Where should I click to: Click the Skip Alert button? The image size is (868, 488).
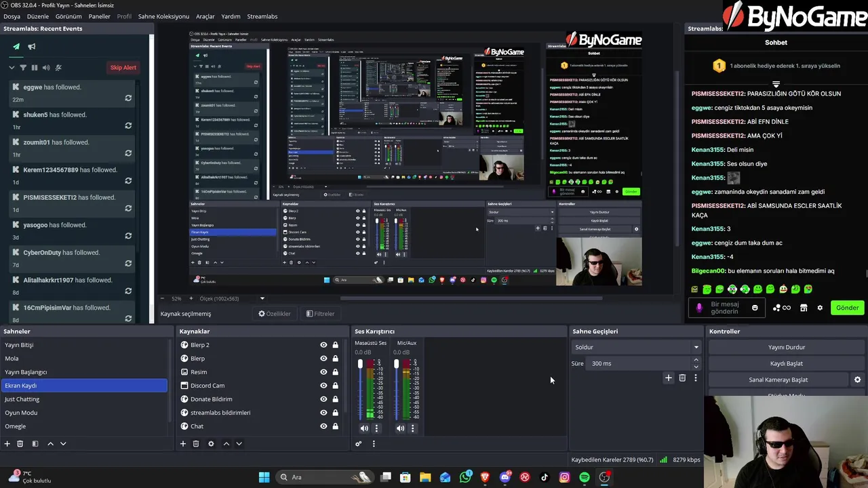[x=123, y=67]
